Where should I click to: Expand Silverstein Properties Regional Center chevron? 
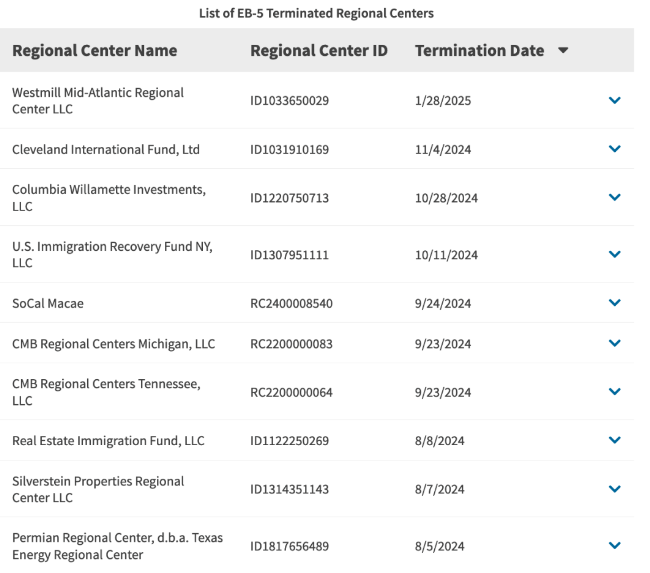(614, 489)
